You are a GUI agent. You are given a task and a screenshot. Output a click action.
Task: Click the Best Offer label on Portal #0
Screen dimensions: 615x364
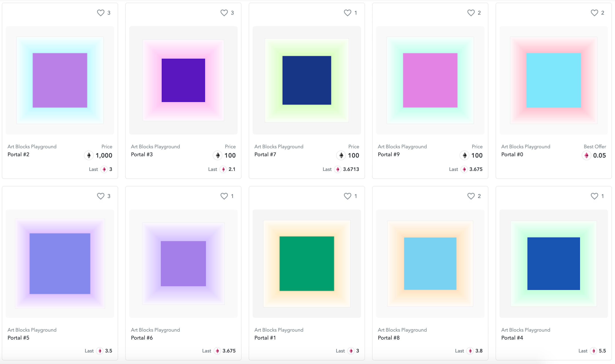595,147
